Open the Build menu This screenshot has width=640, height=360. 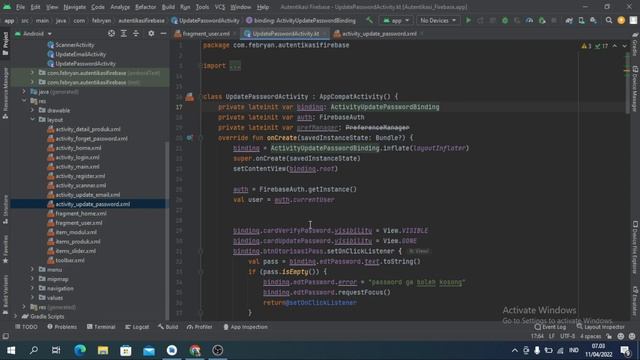coord(168,7)
